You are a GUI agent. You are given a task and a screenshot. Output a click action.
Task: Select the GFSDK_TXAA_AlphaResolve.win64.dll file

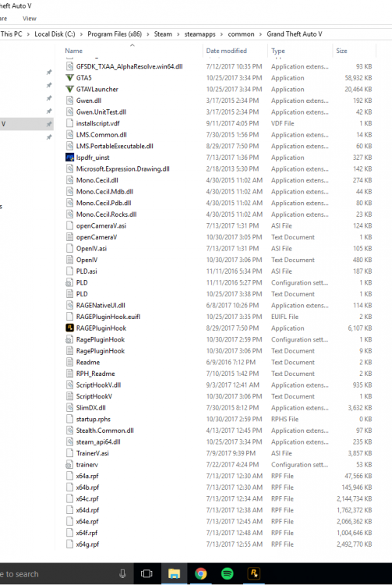[x=129, y=66]
